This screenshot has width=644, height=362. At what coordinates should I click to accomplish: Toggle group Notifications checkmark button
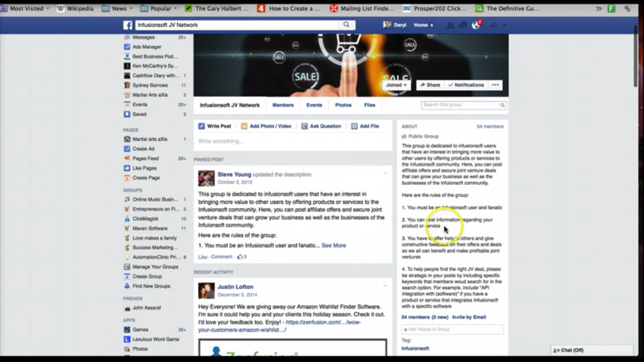pos(466,85)
